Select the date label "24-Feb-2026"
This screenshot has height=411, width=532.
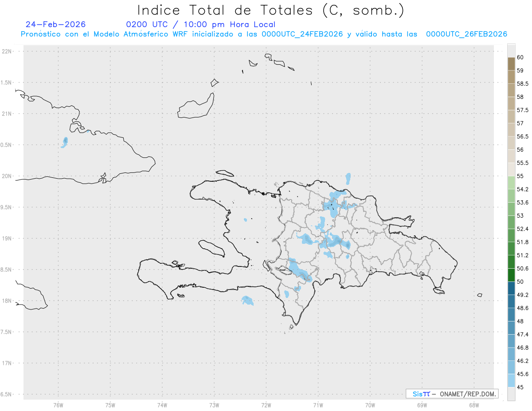pyautogui.click(x=55, y=24)
